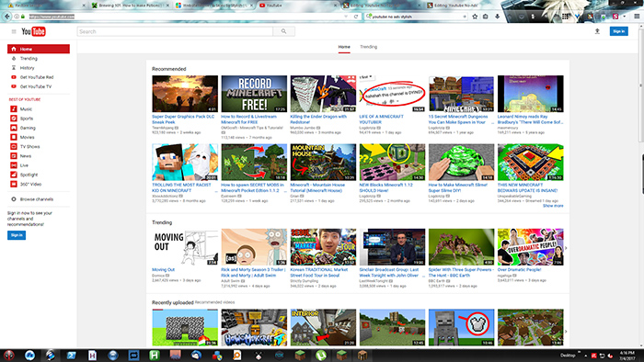Open Super Duper Graphics Pack DLC video title
The height and width of the screenshot is (362, 644).
pos(183,119)
